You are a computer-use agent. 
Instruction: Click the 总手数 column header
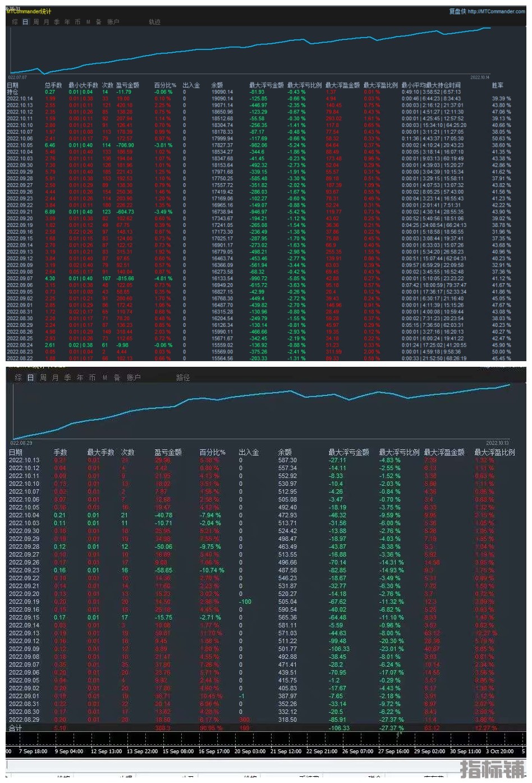pyautogui.click(x=53, y=85)
